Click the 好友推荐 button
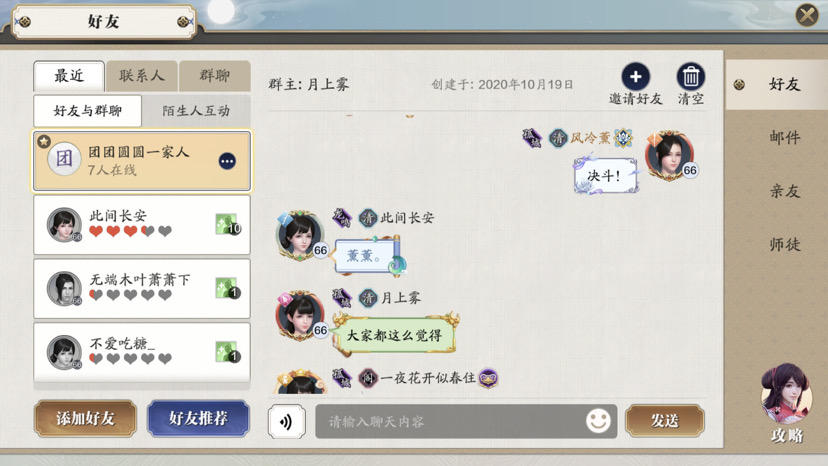828x466 pixels. [x=198, y=418]
